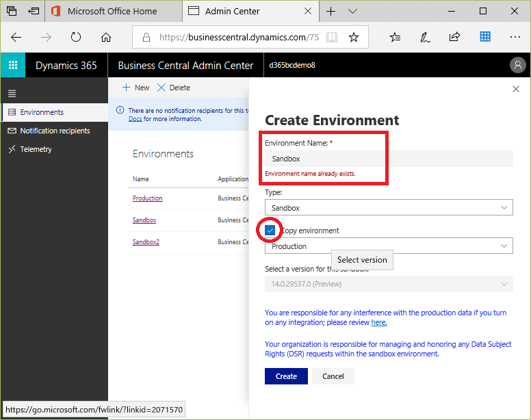Open the Sandbox2 environment link
The width and height of the screenshot is (531, 420).
click(x=146, y=242)
